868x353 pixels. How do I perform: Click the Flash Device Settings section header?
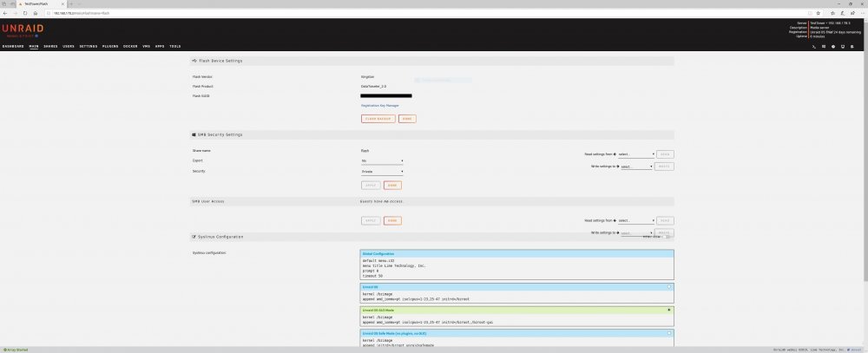click(432, 61)
